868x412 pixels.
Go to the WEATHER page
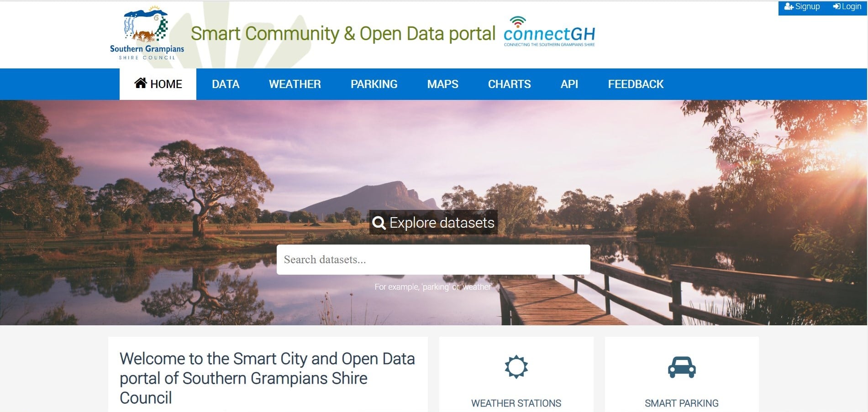(x=295, y=84)
